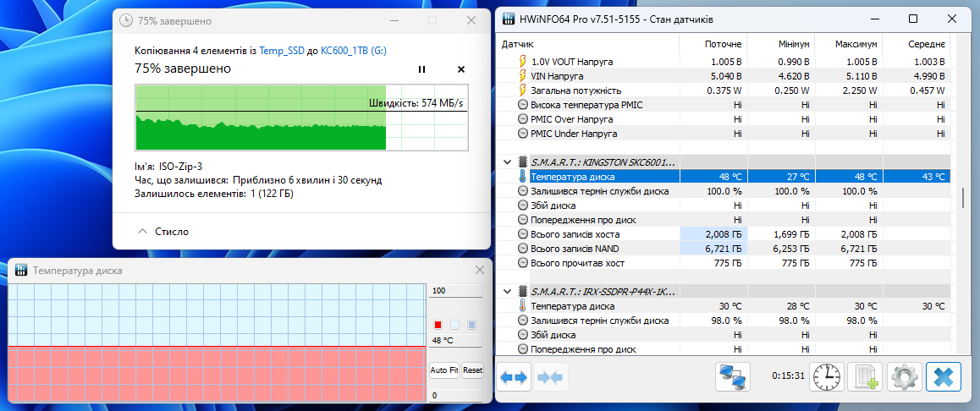Click icon beside Всього записів NAND
This screenshot has width=980, height=411.
[x=523, y=249]
